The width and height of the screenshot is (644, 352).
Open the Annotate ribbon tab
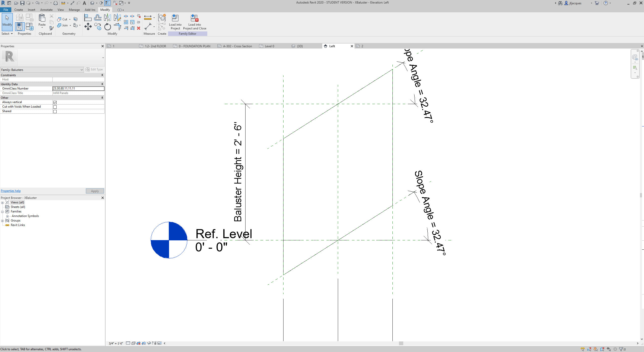pos(46,10)
